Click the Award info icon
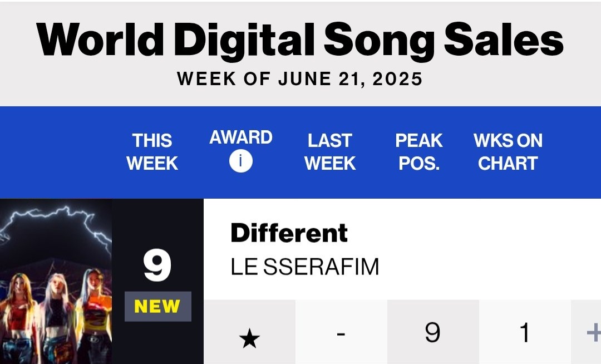Image resolution: width=601 pixels, height=364 pixels. point(241,161)
